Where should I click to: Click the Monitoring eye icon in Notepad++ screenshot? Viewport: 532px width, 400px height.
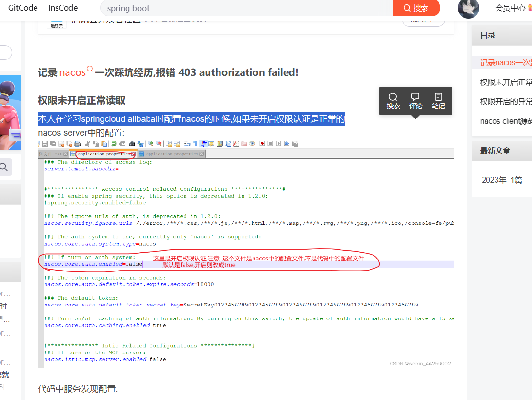(252, 143)
